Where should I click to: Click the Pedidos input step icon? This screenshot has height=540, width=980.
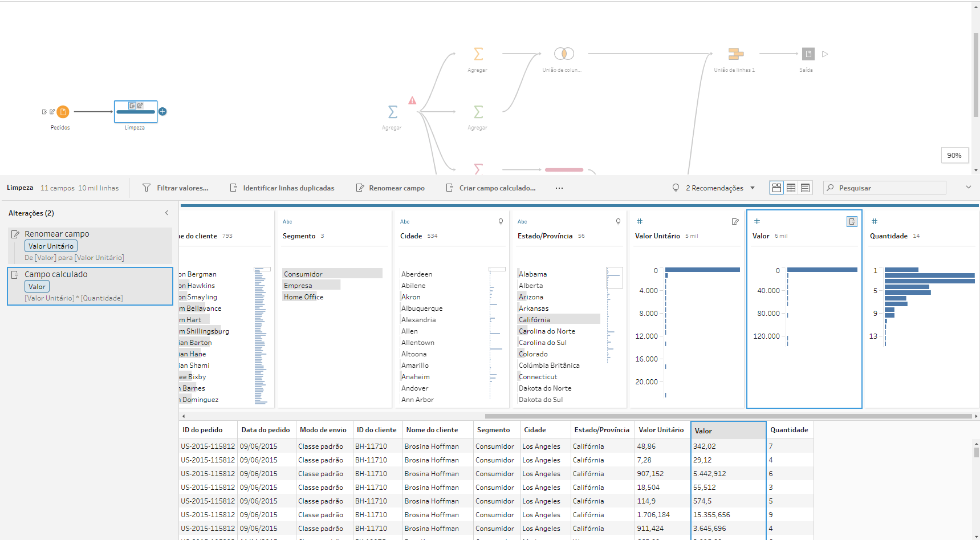click(63, 112)
